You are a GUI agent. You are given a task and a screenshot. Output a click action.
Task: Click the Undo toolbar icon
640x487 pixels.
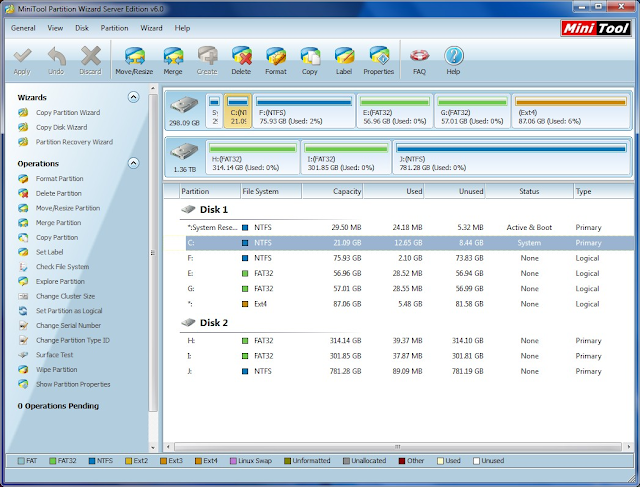tap(56, 60)
